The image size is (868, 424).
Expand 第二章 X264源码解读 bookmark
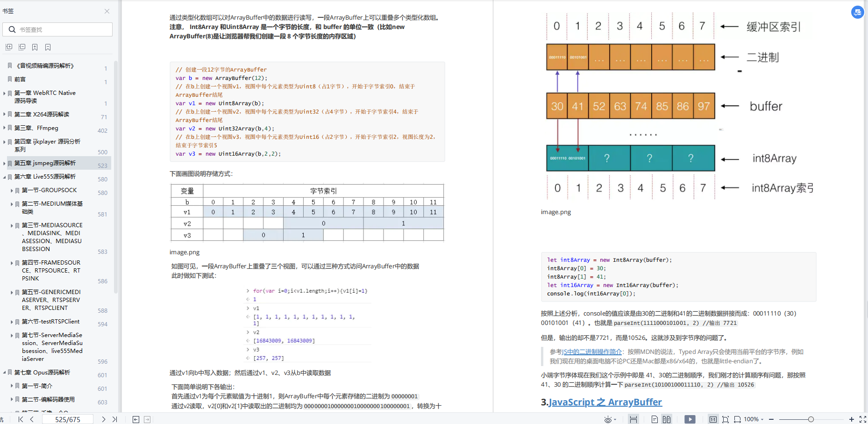(x=4, y=115)
